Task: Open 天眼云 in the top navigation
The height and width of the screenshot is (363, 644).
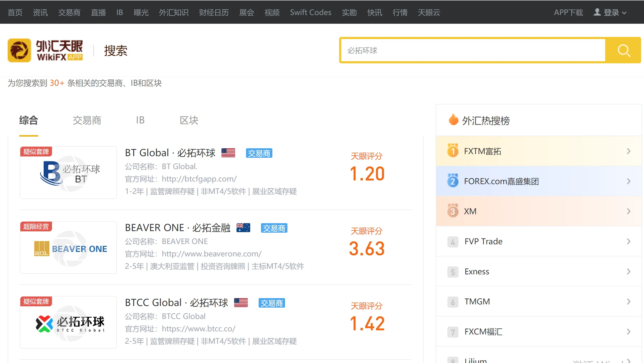Action: 429,12
